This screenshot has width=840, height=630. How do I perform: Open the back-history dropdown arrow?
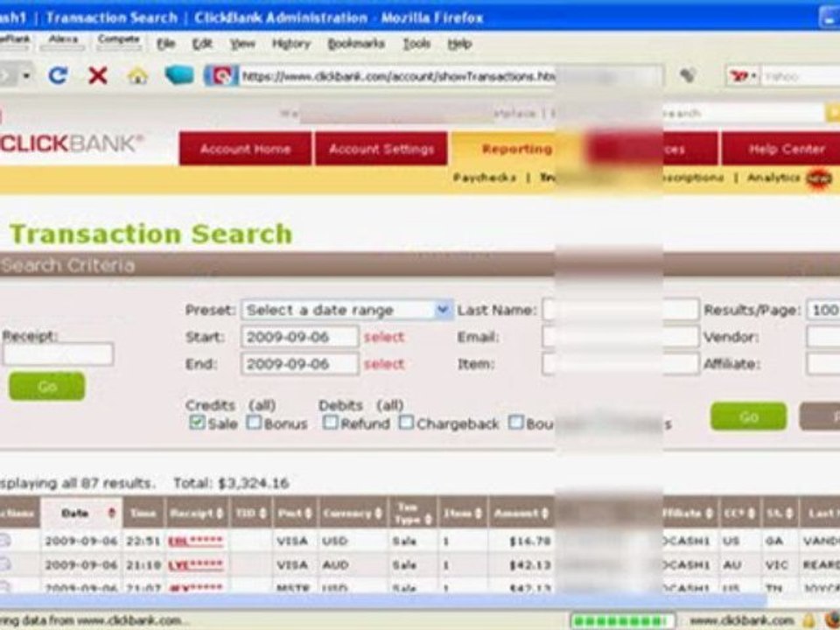[x=25, y=75]
